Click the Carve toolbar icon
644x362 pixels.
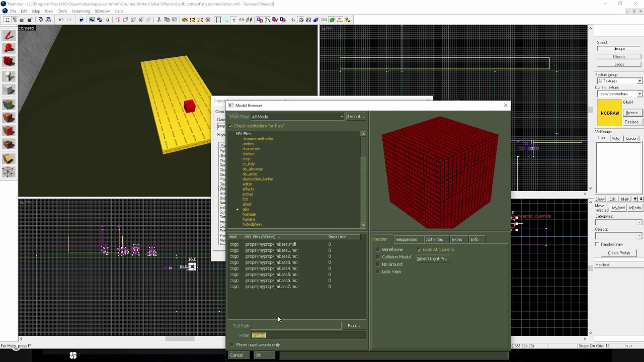[x=82, y=20]
